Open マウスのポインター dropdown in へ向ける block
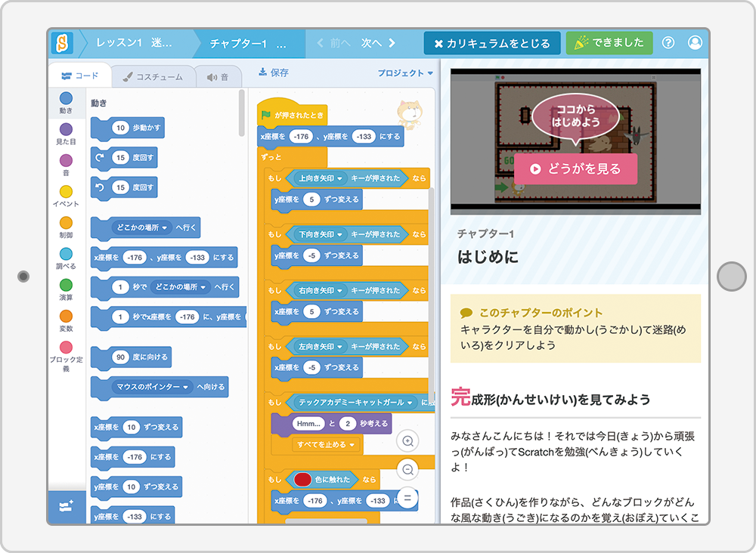This screenshot has width=756, height=553. (153, 387)
